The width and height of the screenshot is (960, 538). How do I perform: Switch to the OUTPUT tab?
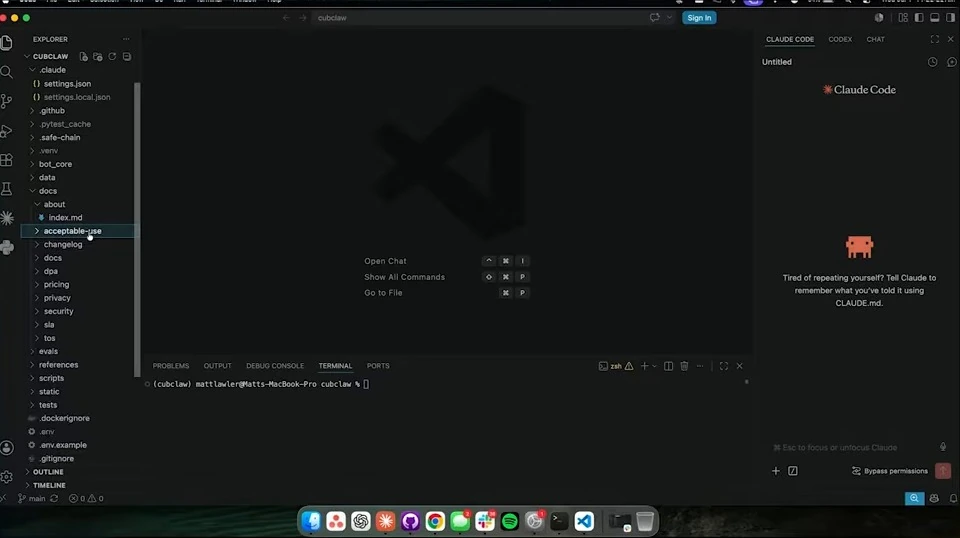click(217, 366)
